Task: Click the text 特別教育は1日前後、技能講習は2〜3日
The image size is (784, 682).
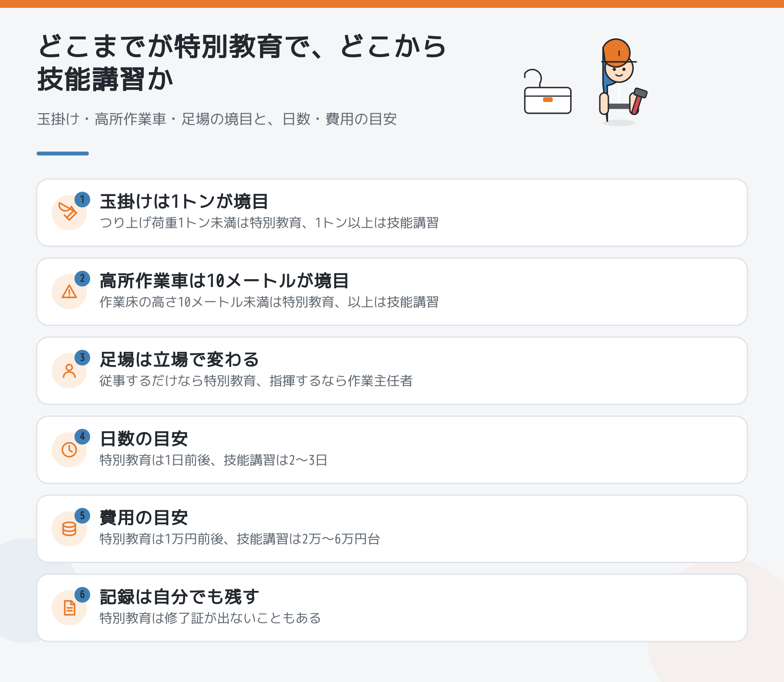Action: [213, 460]
